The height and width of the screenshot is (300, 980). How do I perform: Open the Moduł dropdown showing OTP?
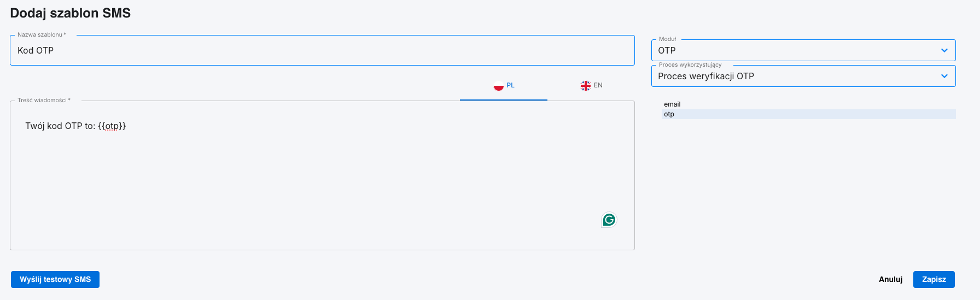pos(793,50)
